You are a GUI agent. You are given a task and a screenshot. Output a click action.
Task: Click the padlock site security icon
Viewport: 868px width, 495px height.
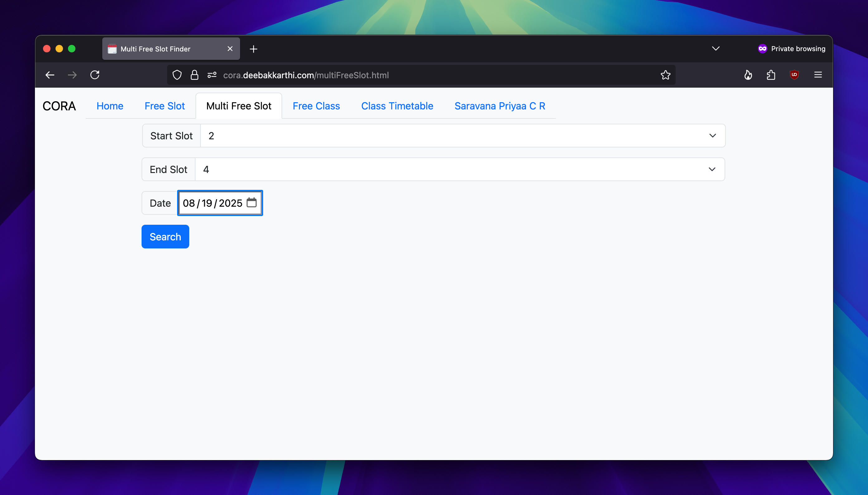click(195, 75)
